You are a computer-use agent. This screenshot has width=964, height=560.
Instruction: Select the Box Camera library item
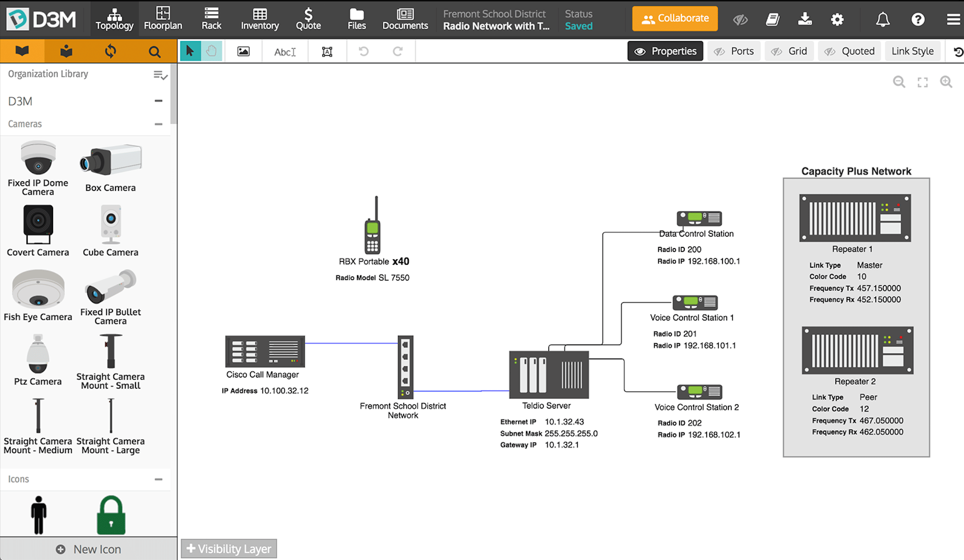pos(110,168)
